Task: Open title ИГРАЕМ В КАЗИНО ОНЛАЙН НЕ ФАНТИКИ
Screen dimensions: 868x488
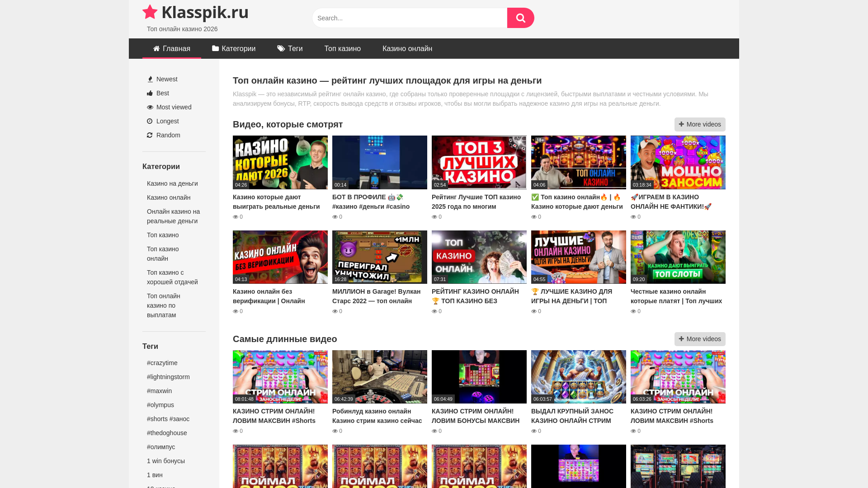Action: click(x=671, y=202)
